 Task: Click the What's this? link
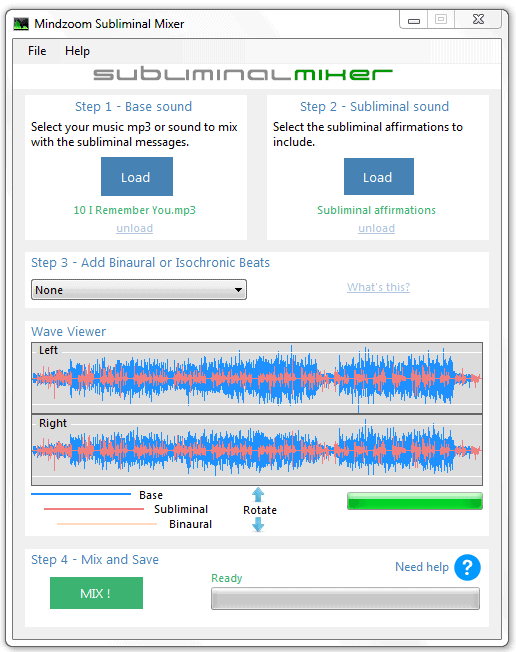[x=378, y=287]
